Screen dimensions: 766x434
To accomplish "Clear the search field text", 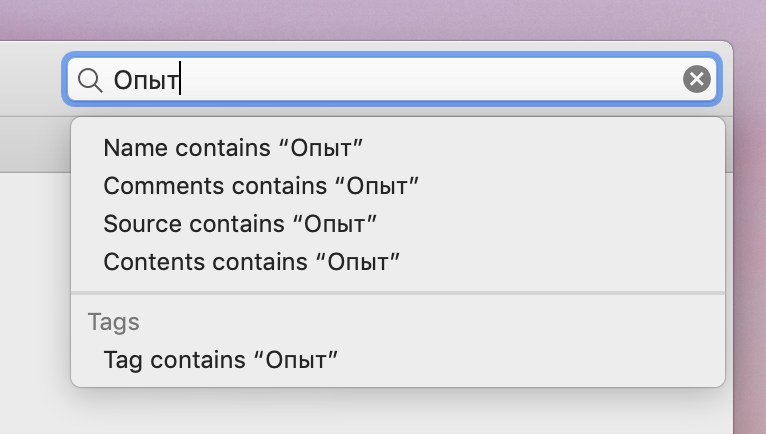I will coord(697,80).
